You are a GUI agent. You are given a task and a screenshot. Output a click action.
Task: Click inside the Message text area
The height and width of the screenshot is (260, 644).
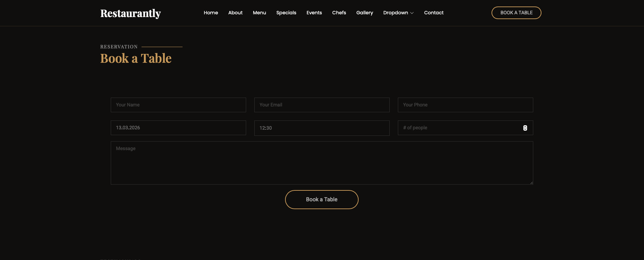tap(322, 163)
